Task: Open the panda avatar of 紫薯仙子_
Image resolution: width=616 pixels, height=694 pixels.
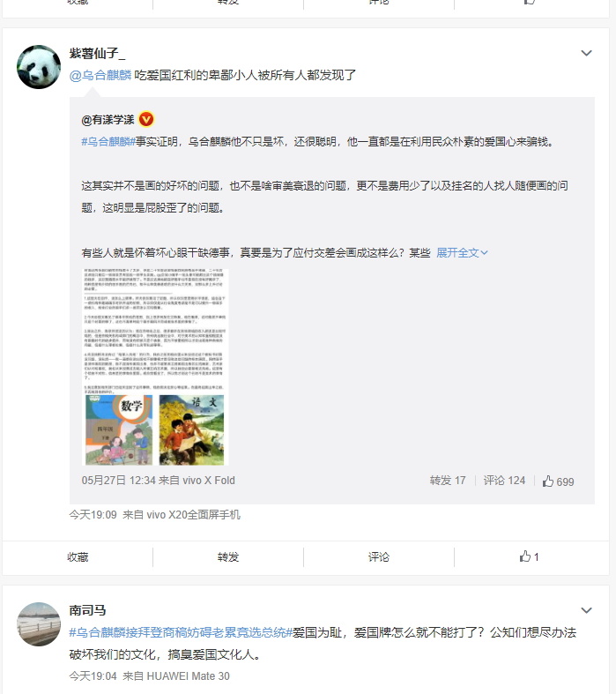Action: [39, 67]
